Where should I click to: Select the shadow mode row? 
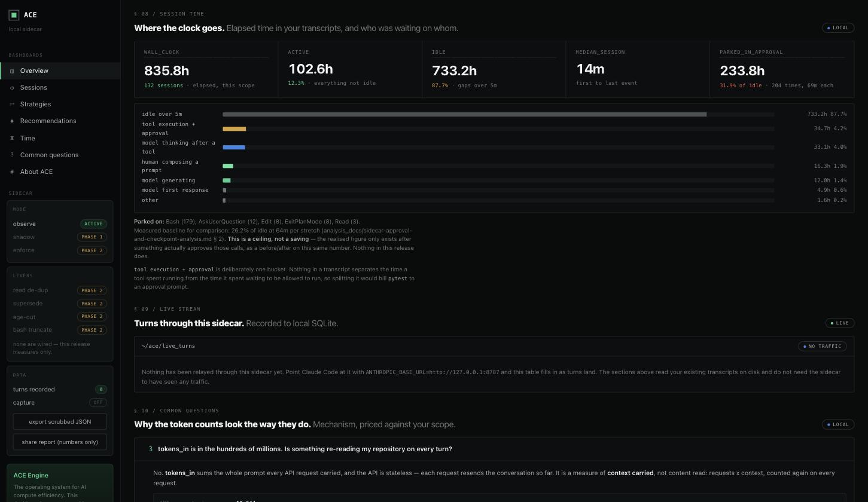[60, 237]
